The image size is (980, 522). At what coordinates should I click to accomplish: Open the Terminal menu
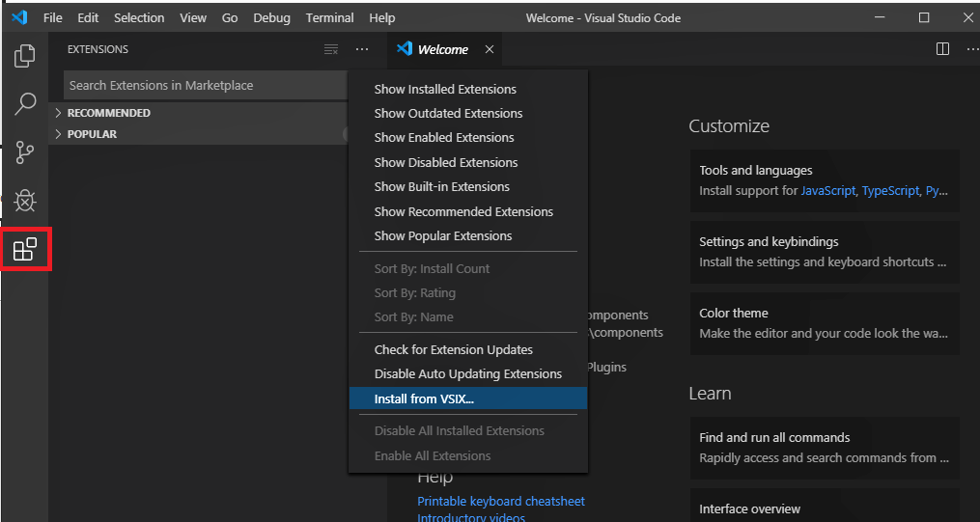click(329, 18)
